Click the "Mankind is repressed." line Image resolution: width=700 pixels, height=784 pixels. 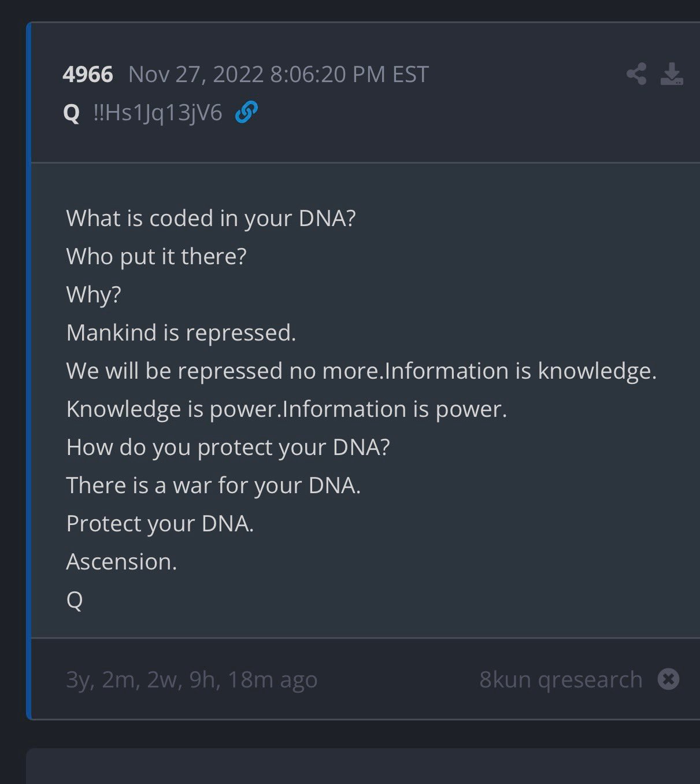[181, 333]
